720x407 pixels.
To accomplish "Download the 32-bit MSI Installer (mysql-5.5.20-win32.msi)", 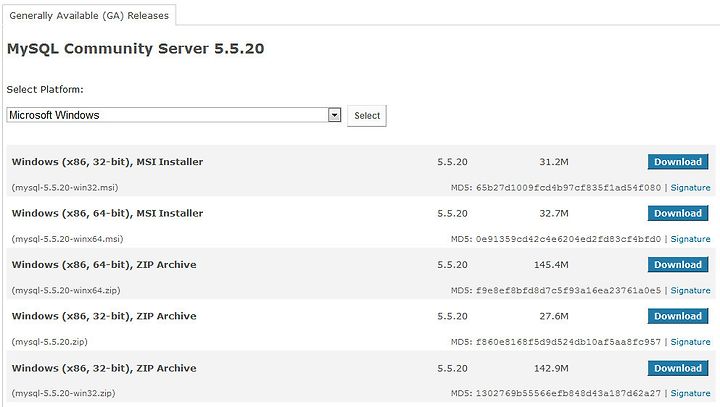I will tap(678, 162).
